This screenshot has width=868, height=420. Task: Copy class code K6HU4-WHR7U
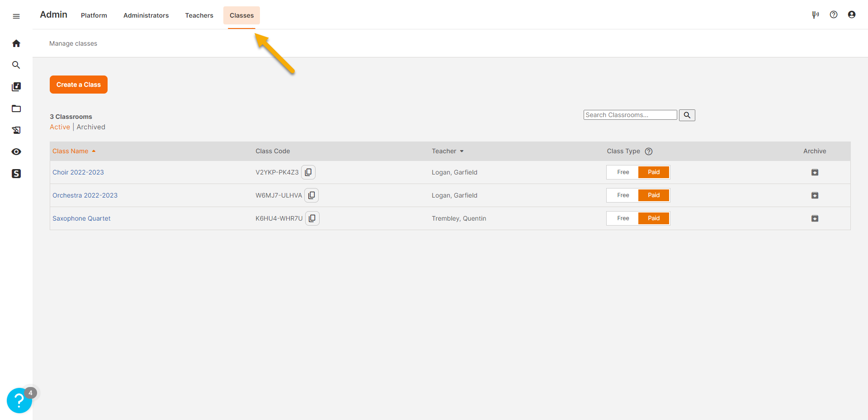312,218
